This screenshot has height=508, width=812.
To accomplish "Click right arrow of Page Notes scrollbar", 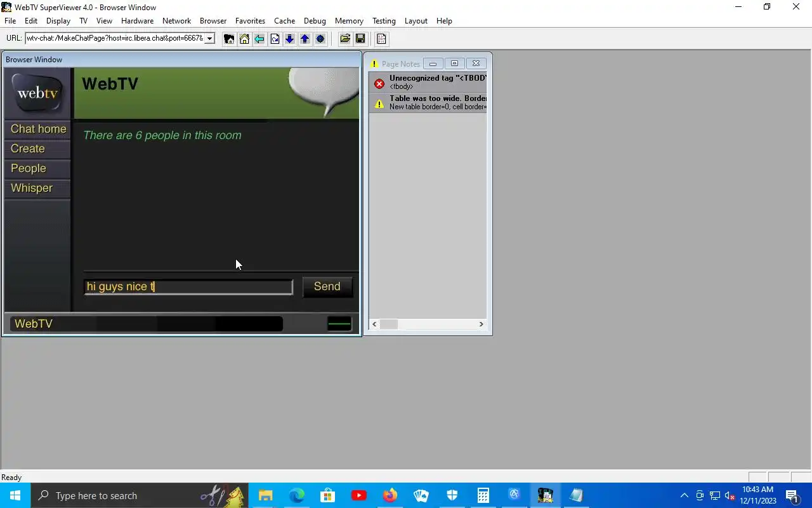I will click(x=481, y=324).
